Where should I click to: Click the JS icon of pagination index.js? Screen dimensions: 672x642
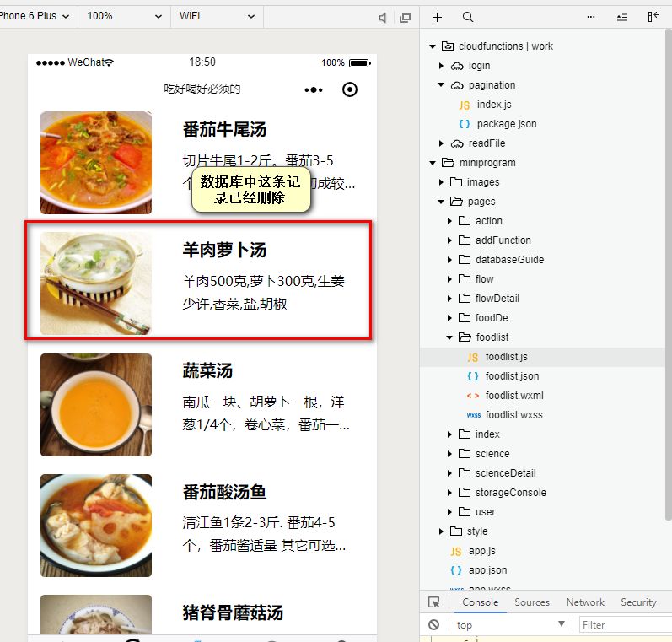point(464,105)
